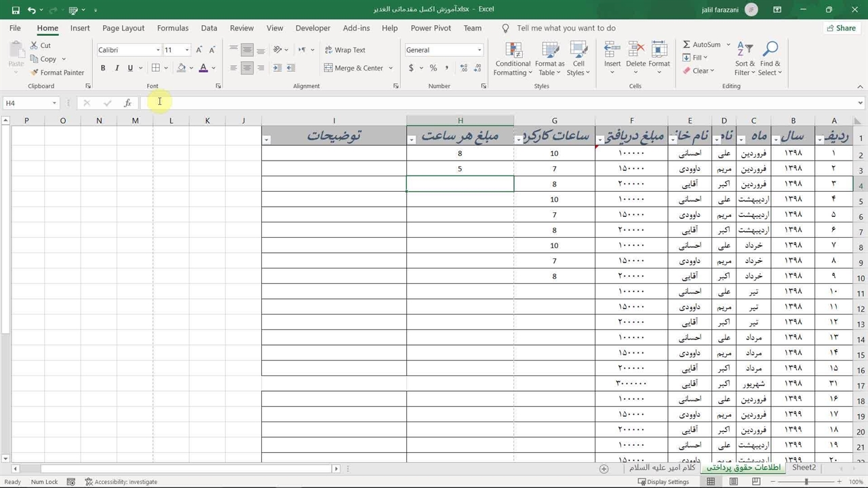The height and width of the screenshot is (488, 868).
Task: Switch to the Sheet2 worksheet tab
Action: point(804,468)
